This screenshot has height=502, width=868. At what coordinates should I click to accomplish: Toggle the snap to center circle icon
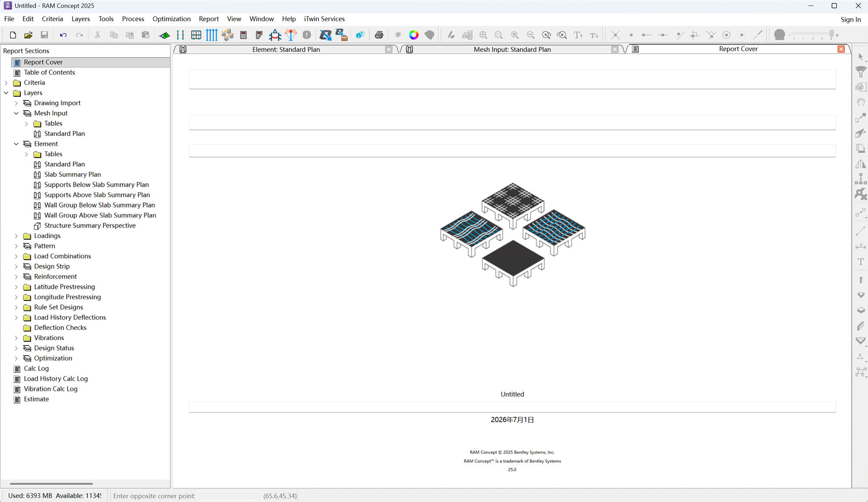click(x=727, y=35)
